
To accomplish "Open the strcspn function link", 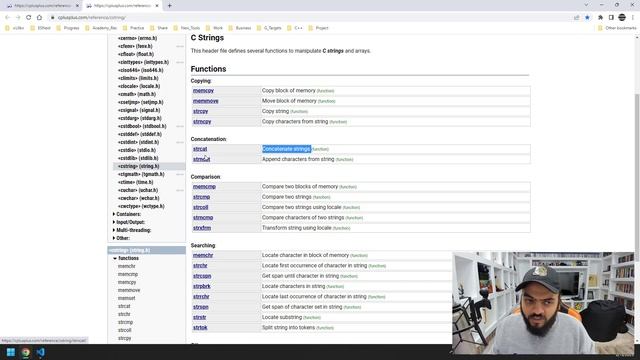I will [202, 276].
